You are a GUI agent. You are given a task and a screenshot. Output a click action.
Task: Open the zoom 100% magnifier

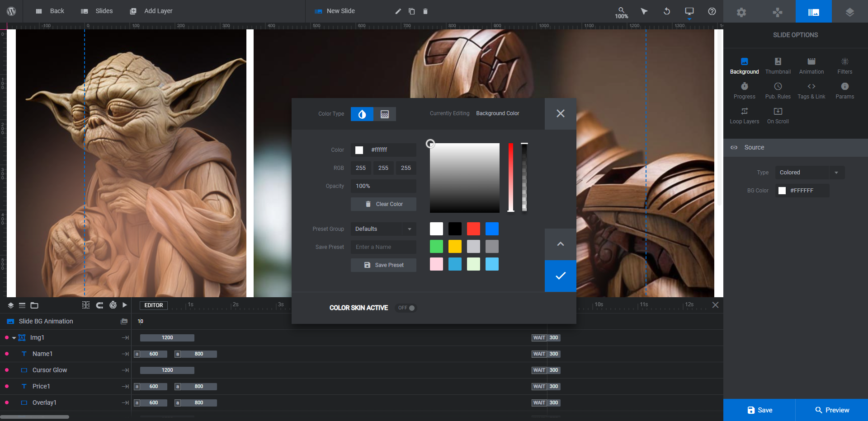pyautogui.click(x=622, y=12)
